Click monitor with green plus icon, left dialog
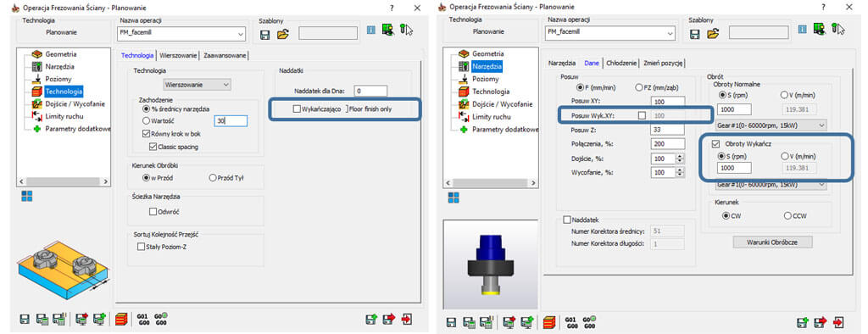 [100, 320]
